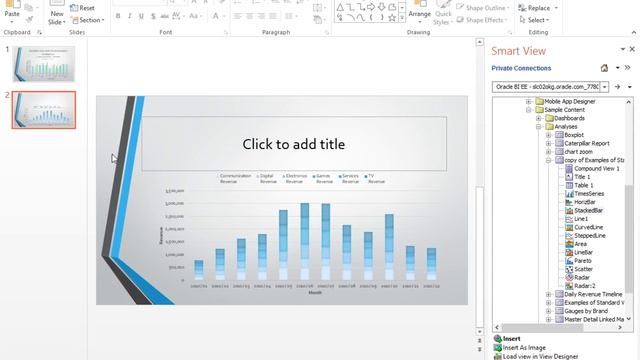Expand the Boxplot analysis node

549,135
